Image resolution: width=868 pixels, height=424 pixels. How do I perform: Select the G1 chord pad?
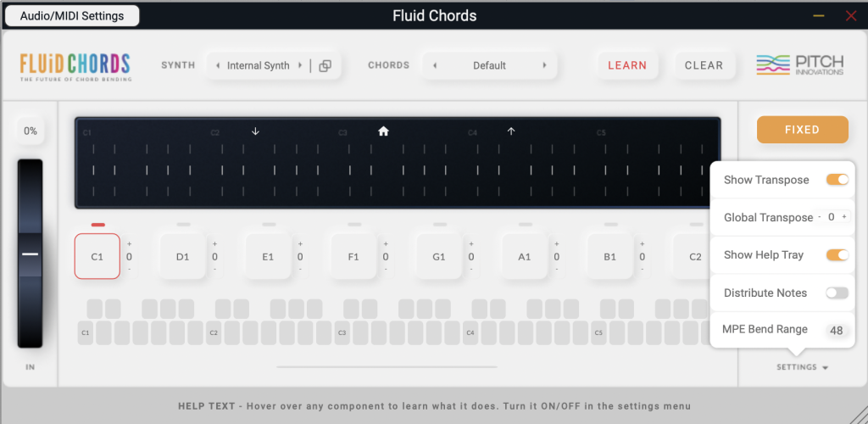pos(439,256)
